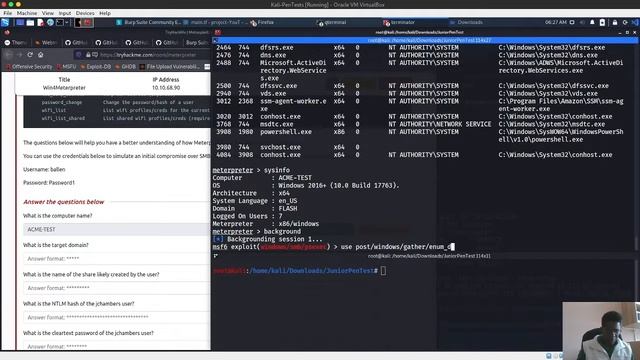Open VirtualBox Input menu

click(x=64, y=13)
